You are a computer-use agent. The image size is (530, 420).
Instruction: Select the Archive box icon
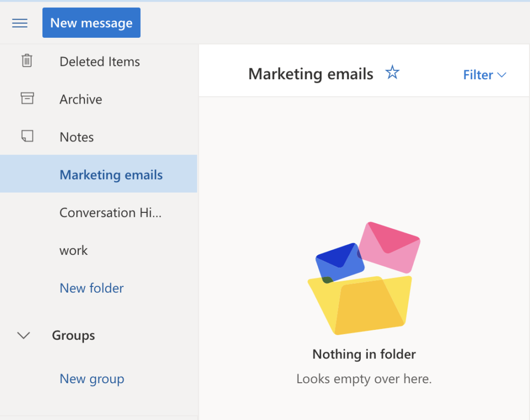coord(26,99)
